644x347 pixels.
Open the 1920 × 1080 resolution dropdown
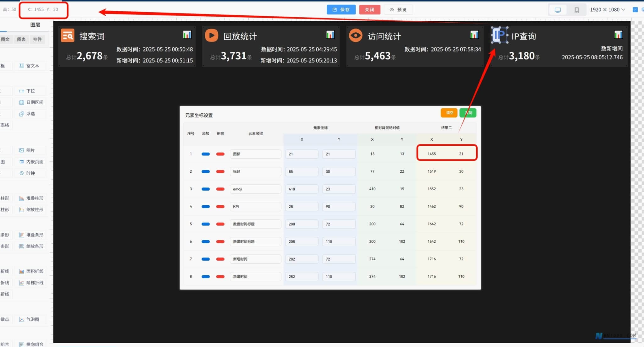[607, 10]
